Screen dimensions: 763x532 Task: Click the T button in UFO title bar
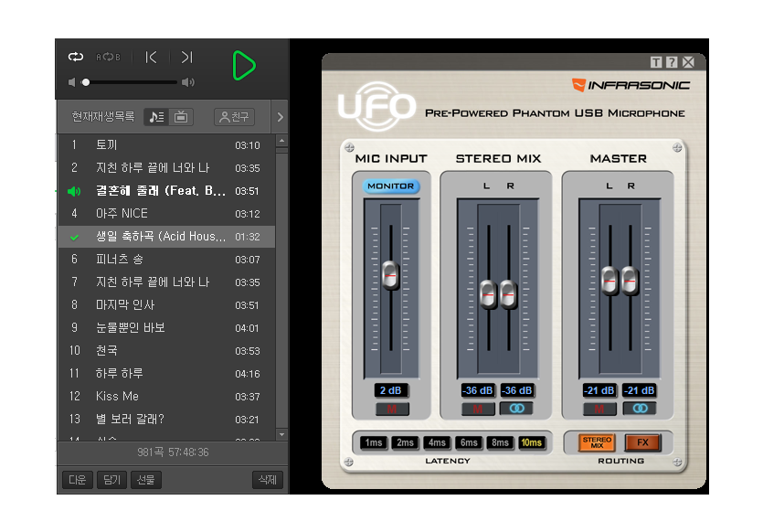pos(656,62)
